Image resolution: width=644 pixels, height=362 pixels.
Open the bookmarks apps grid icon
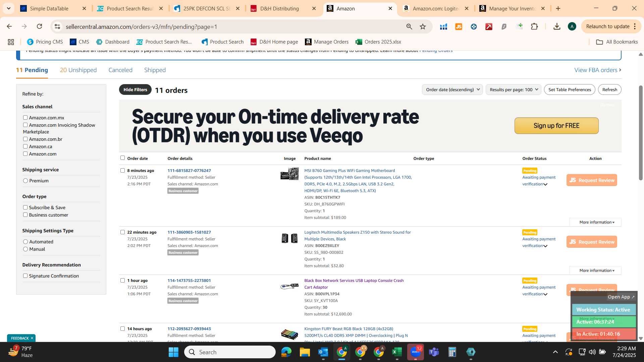coord(11,42)
